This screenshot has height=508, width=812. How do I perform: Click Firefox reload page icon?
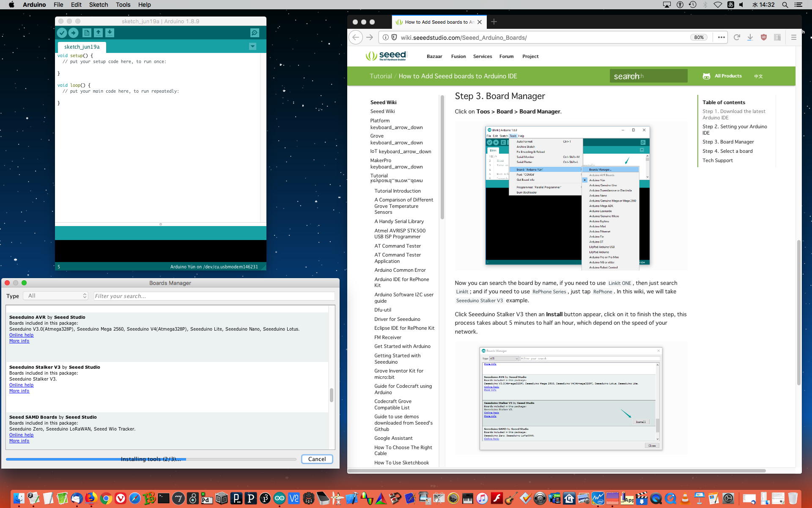[x=737, y=37]
